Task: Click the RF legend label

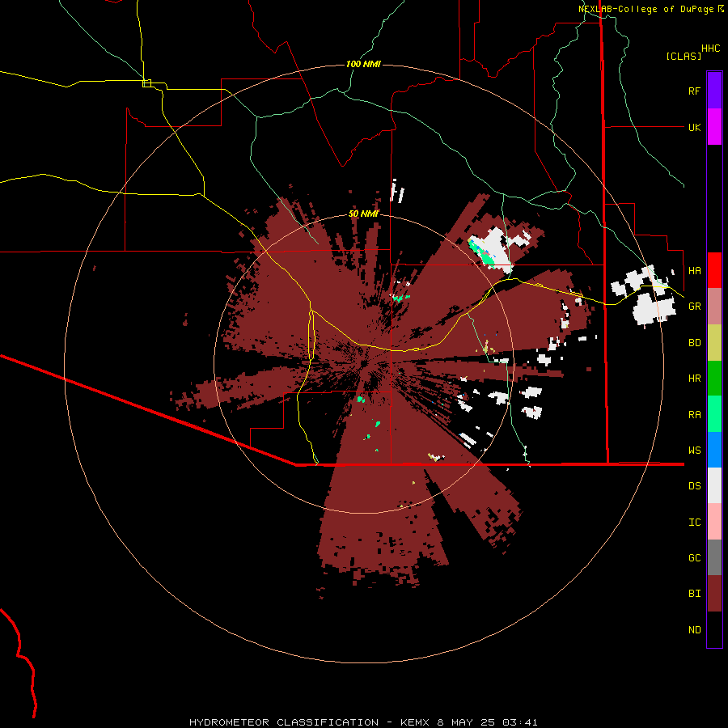Action: (694, 91)
